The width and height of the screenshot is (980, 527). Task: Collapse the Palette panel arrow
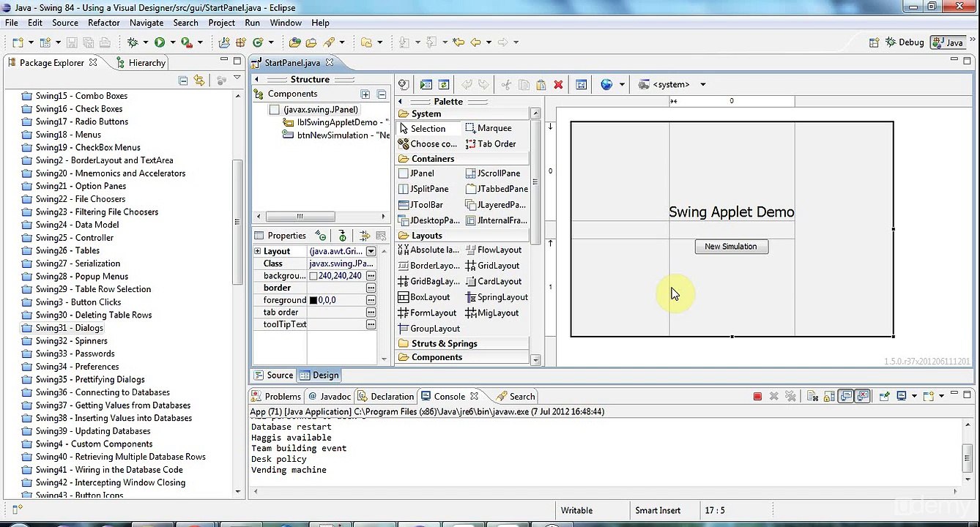[401, 101]
